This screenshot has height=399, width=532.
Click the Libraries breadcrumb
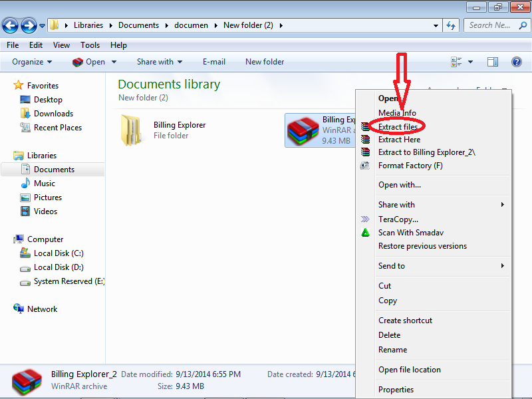click(88, 25)
